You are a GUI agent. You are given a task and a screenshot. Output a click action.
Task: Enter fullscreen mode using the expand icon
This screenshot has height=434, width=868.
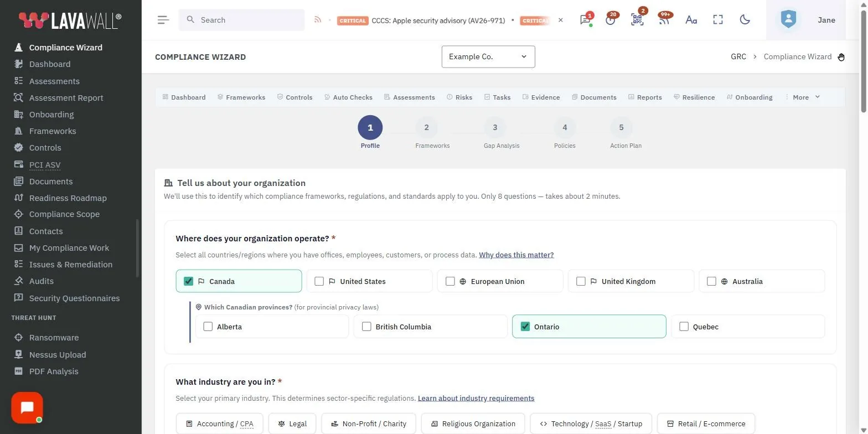(718, 20)
